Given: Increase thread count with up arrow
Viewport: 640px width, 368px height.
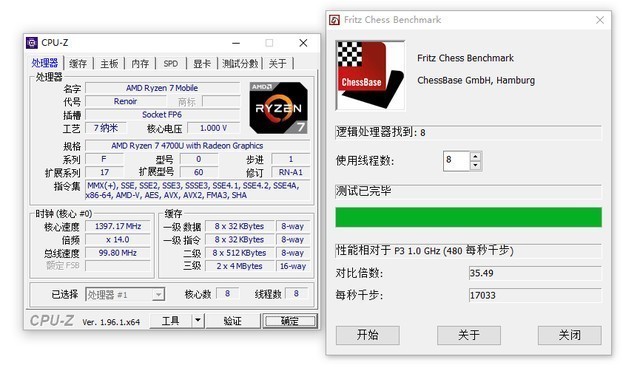Looking at the screenshot, I should tap(476, 157).
